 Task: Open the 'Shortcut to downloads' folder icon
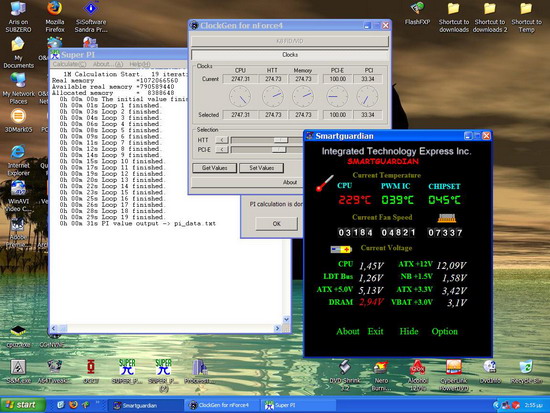click(x=454, y=16)
